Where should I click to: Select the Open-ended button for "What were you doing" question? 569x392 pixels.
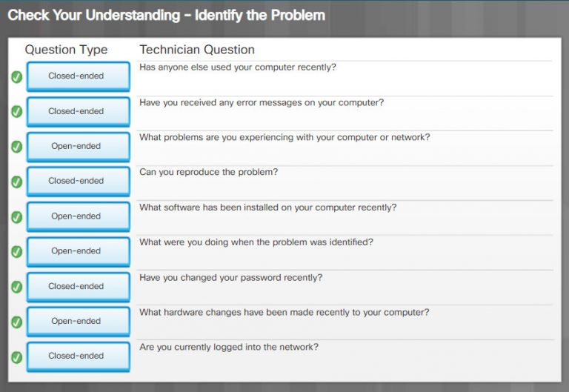(x=78, y=251)
